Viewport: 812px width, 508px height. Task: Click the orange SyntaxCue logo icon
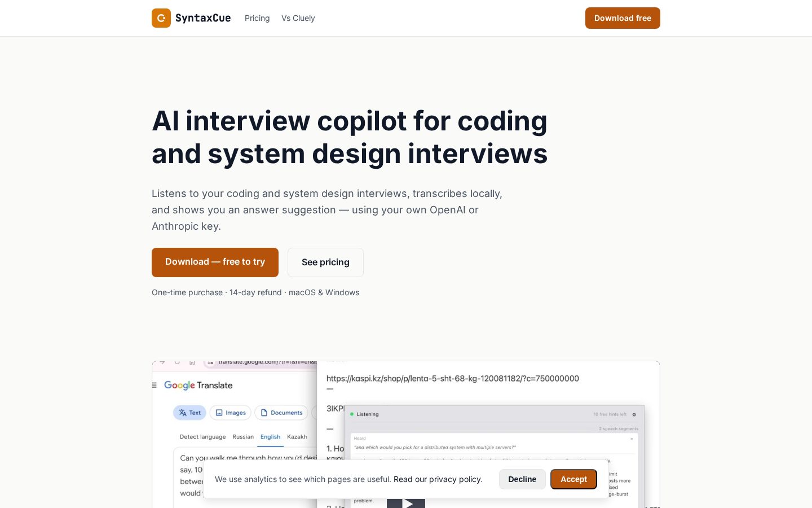point(161,18)
